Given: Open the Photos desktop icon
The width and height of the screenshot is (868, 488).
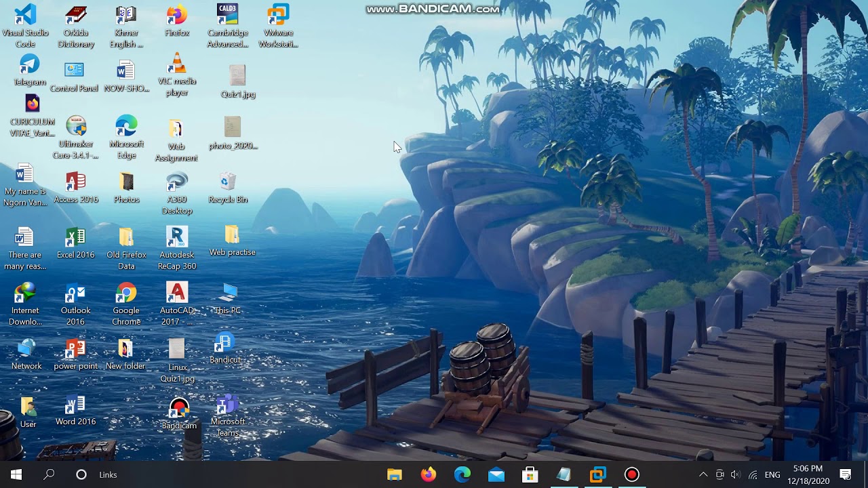Looking at the screenshot, I should coord(126,188).
